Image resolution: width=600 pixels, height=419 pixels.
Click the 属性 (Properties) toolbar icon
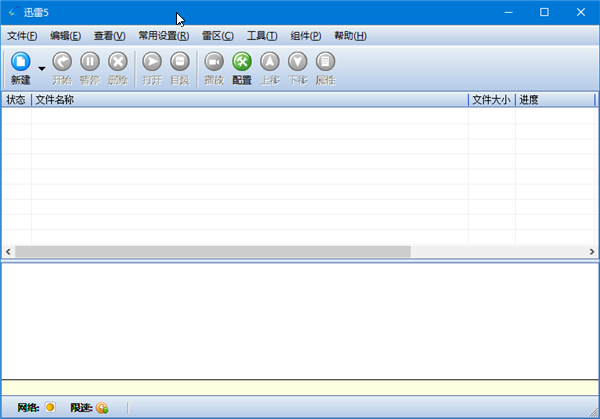(x=326, y=62)
